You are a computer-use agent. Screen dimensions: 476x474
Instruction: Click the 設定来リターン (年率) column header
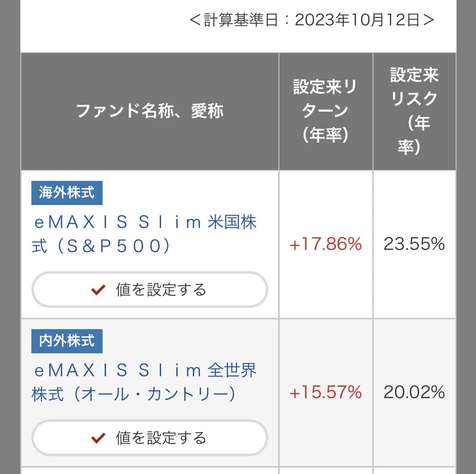tap(326, 111)
